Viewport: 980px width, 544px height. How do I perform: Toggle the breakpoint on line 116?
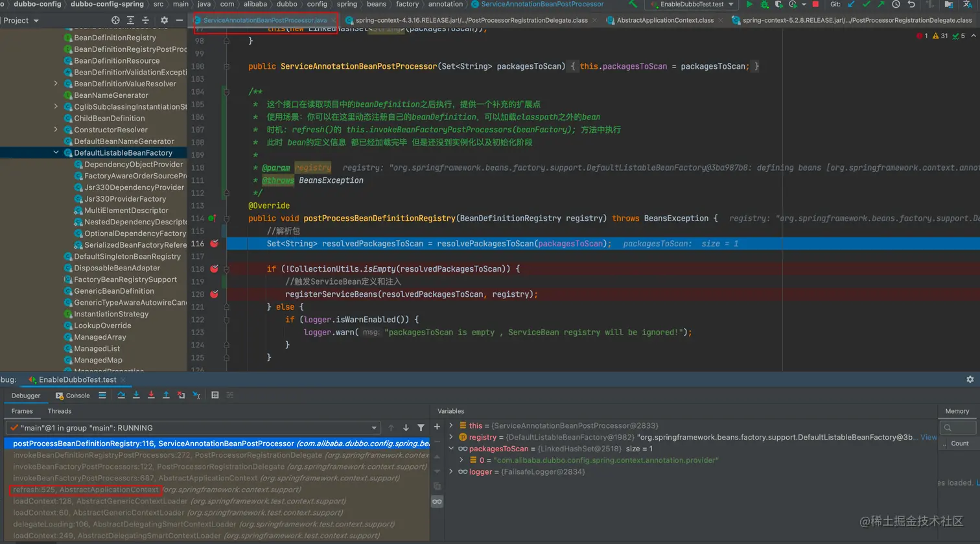coord(214,243)
